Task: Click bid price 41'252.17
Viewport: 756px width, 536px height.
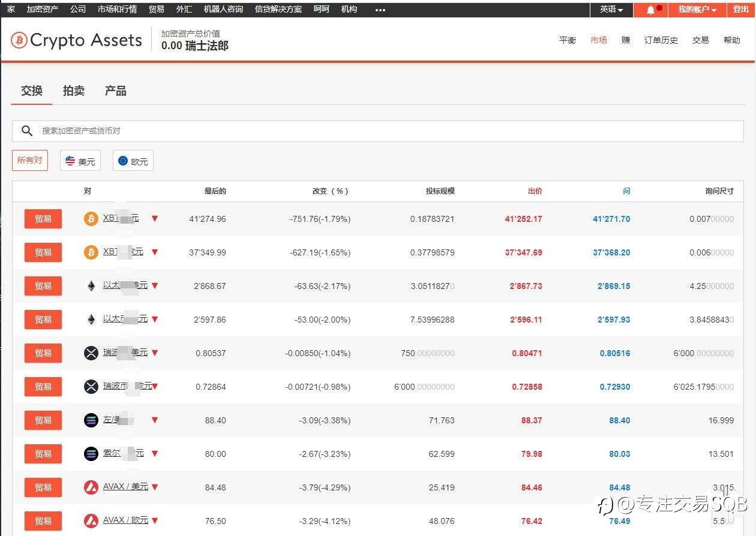Action: click(x=523, y=219)
